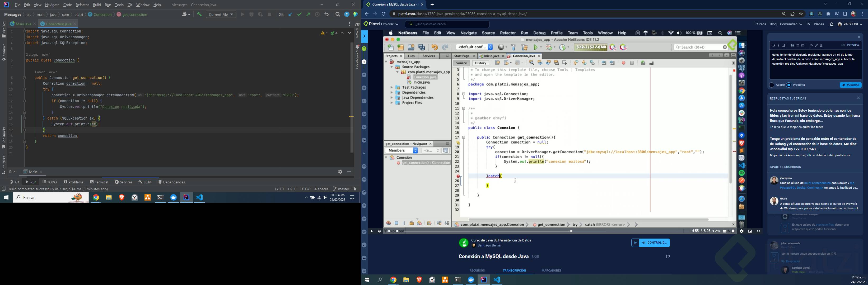Insert code block in Platzi comment editor
868x285 pixels.
(x=811, y=45)
